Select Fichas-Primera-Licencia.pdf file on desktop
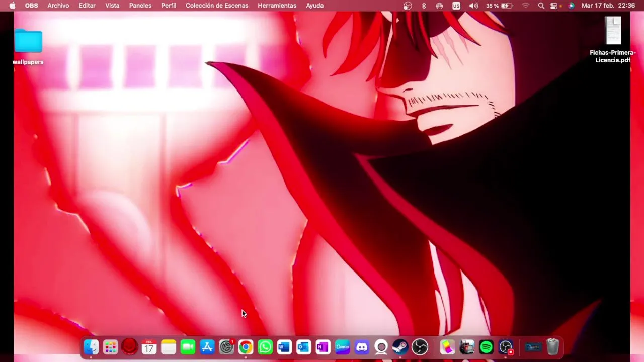The image size is (644, 362). tap(613, 40)
